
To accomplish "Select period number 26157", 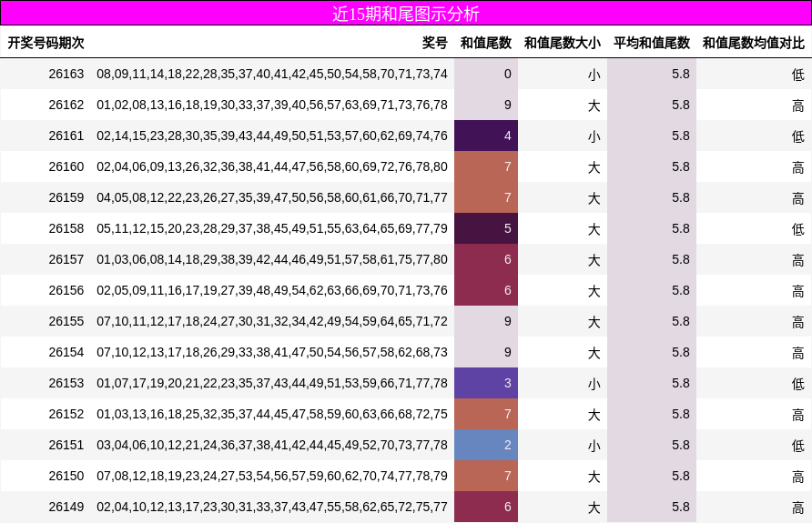I will pos(66,259).
